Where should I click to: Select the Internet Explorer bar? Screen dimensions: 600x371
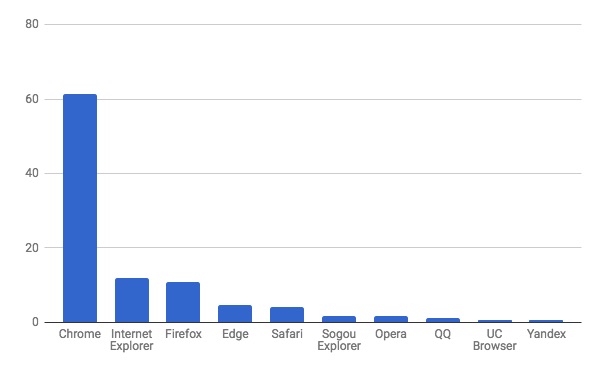point(132,300)
